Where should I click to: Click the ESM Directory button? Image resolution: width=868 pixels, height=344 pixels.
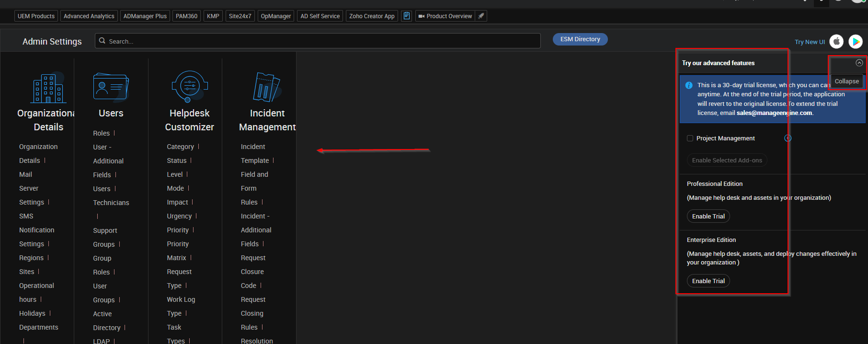pyautogui.click(x=580, y=39)
